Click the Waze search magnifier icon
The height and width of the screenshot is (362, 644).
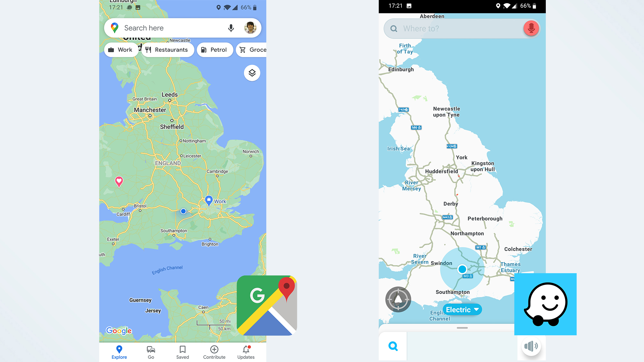coord(393,346)
